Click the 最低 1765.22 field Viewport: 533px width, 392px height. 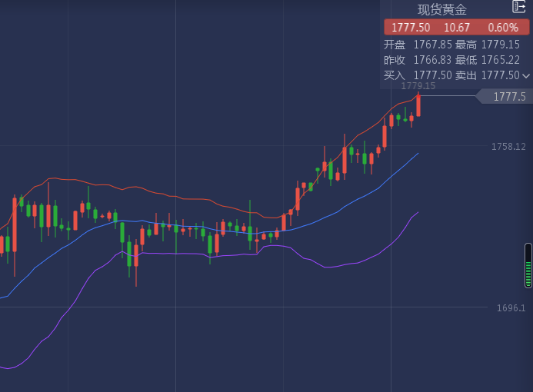501,59
